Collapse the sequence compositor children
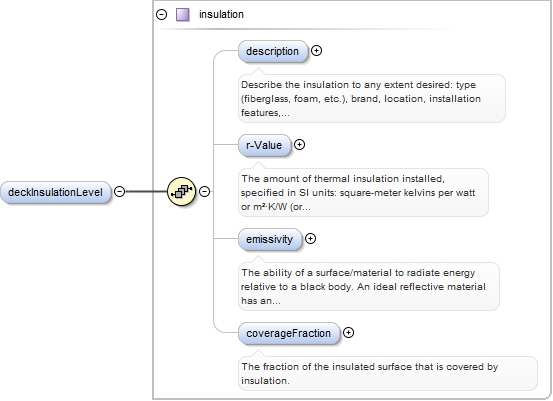The image size is (553, 401). point(205,192)
